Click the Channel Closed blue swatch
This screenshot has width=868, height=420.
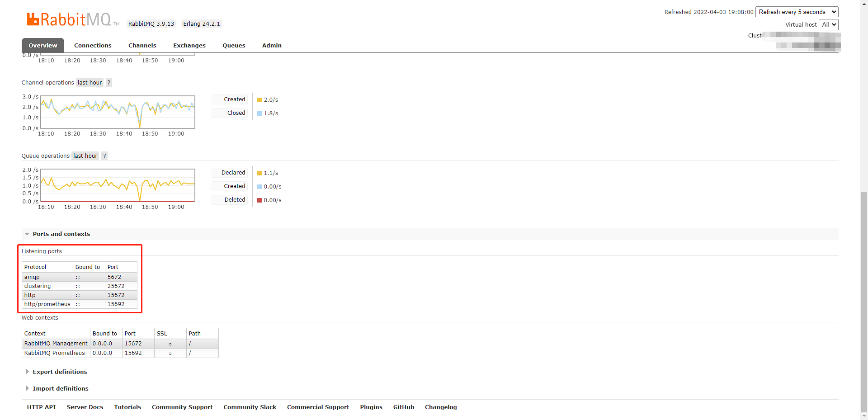tap(259, 113)
